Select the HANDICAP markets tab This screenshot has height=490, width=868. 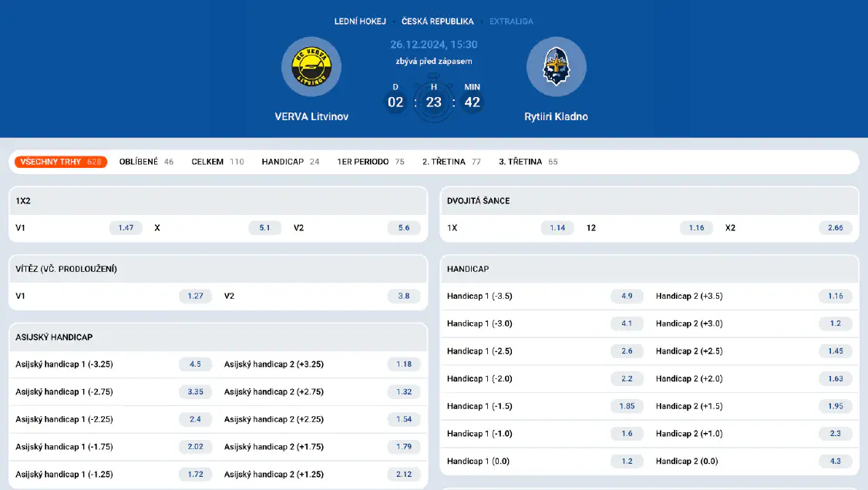point(284,162)
